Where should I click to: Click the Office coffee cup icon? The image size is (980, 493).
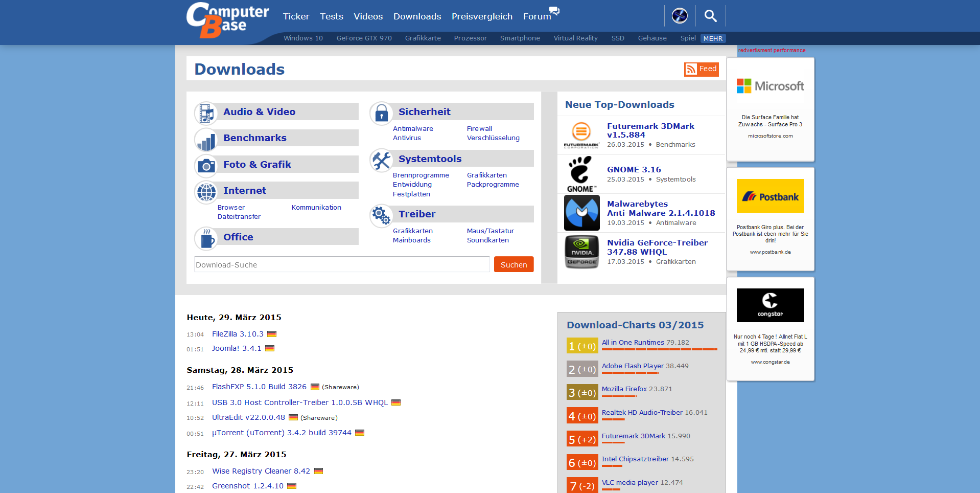(x=206, y=238)
